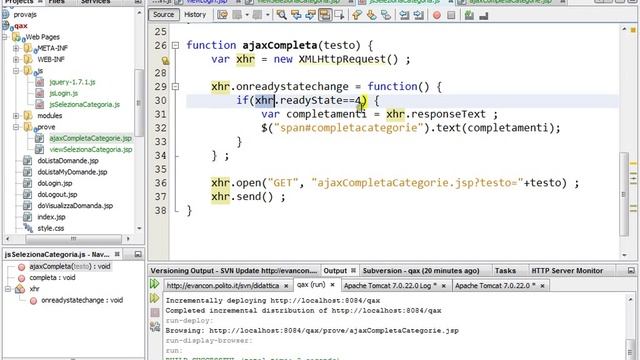Click Re-run with different parameters icon
Viewport: 640px width, 360px height.
(x=154, y=298)
